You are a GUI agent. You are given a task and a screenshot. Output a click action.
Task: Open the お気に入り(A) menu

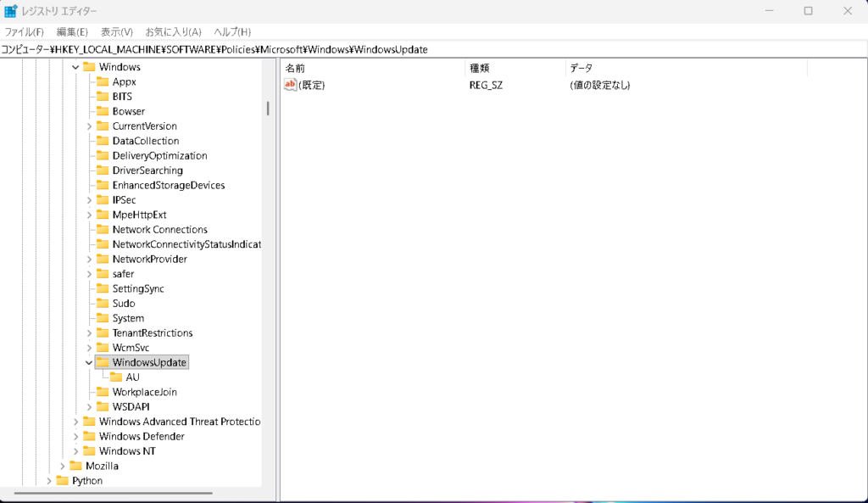coord(173,32)
